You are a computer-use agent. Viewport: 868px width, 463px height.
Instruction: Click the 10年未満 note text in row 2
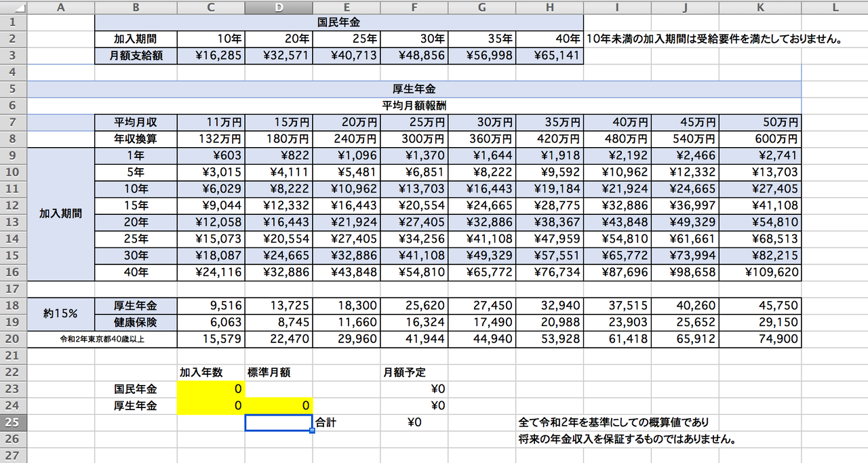[x=714, y=39]
